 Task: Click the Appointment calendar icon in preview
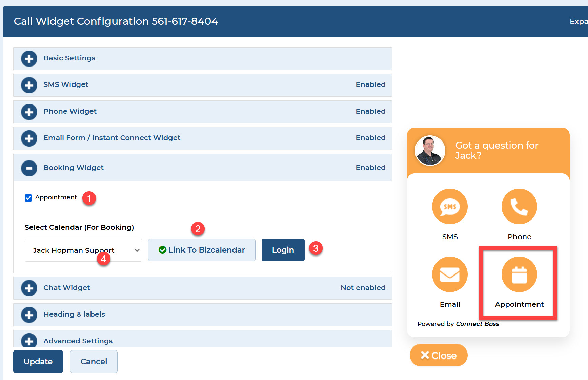point(519,274)
